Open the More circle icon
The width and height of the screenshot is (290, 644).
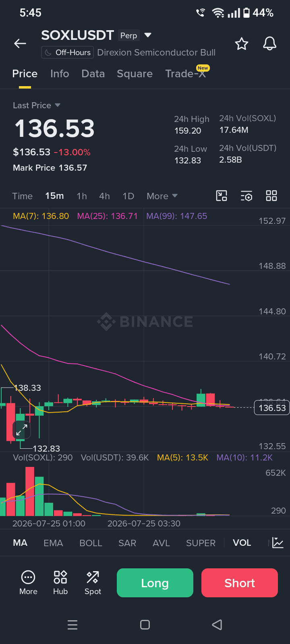pos(28,583)
